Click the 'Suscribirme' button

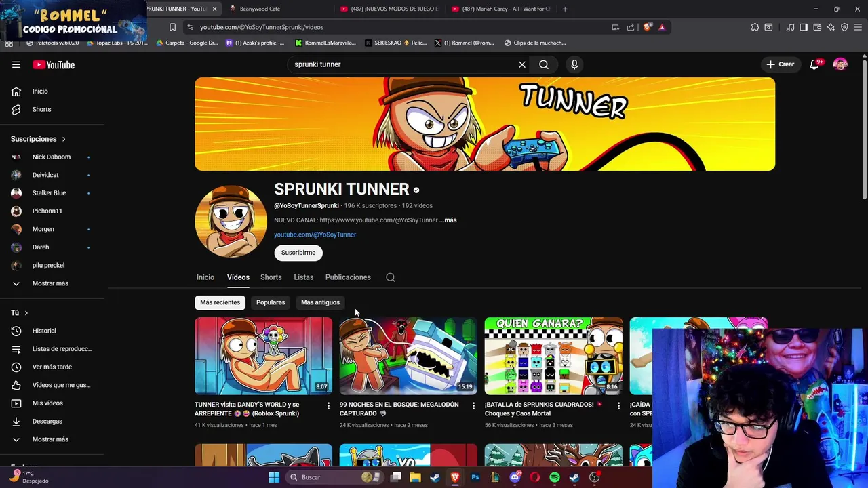298,253
